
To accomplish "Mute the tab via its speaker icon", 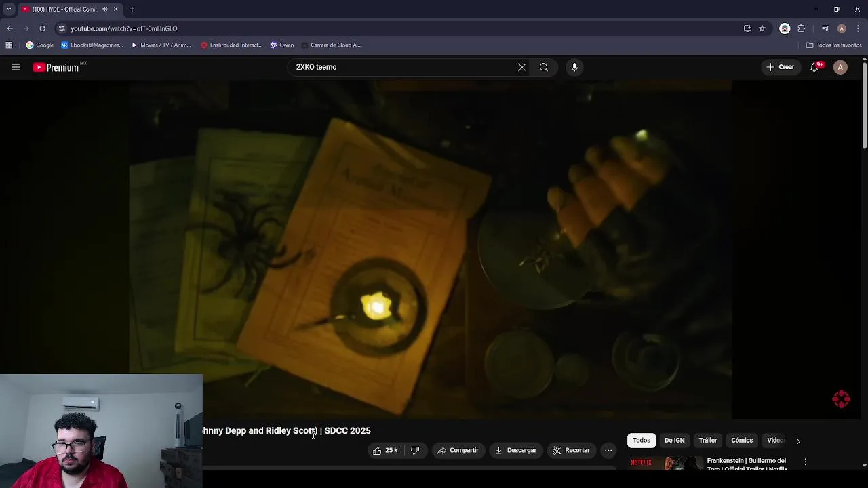I will pyautogui.click(x=104, y=9).
